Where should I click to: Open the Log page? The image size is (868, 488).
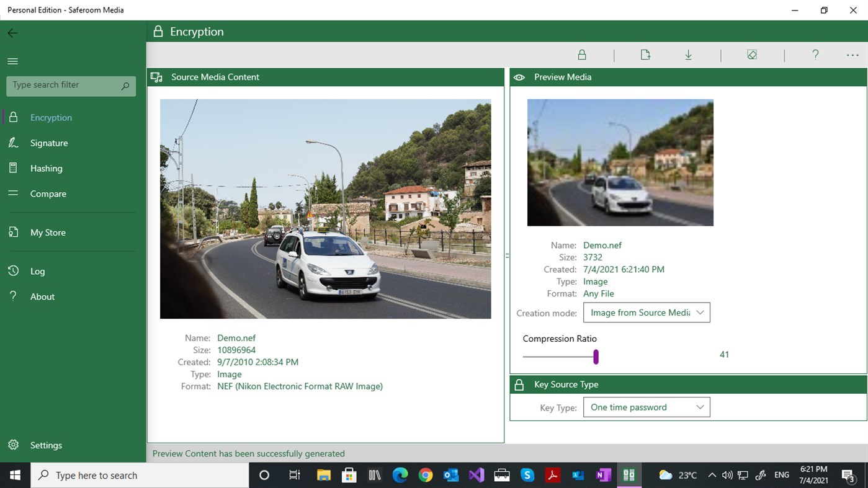(x=13, y=271)
